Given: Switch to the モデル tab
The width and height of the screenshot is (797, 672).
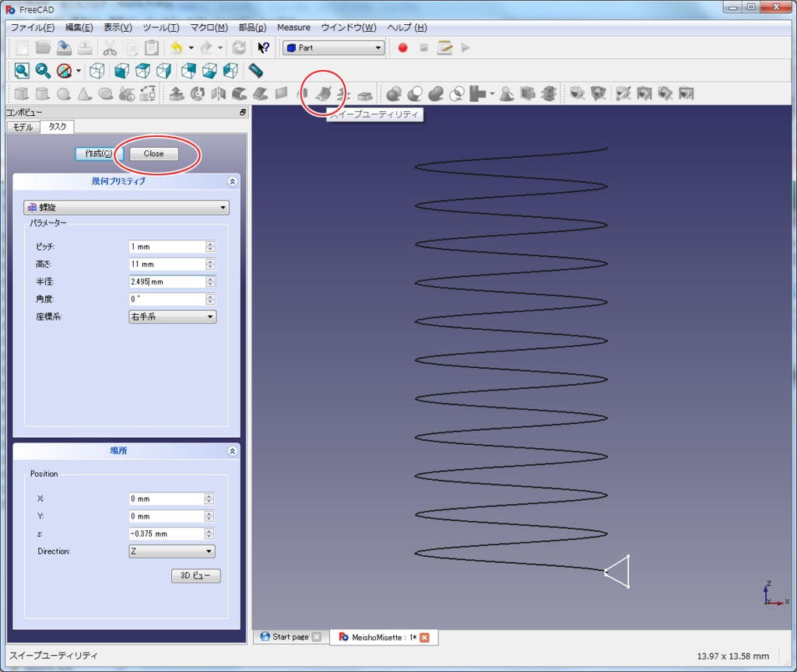Looking at the screenshot, I should (23, 127).
